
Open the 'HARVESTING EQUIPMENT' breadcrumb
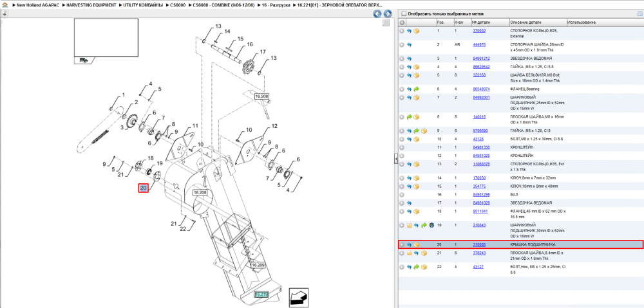tap(91, 5)
